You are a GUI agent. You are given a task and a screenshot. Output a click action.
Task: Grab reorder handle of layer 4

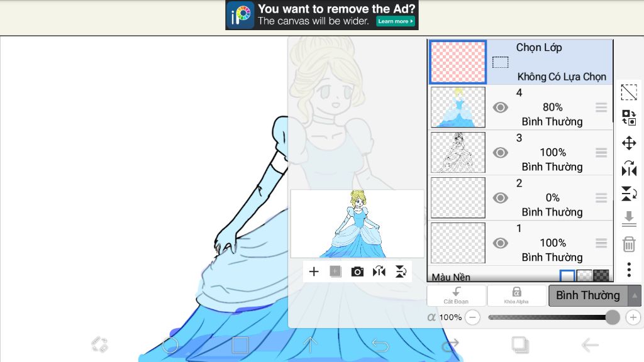click(601, 107)
